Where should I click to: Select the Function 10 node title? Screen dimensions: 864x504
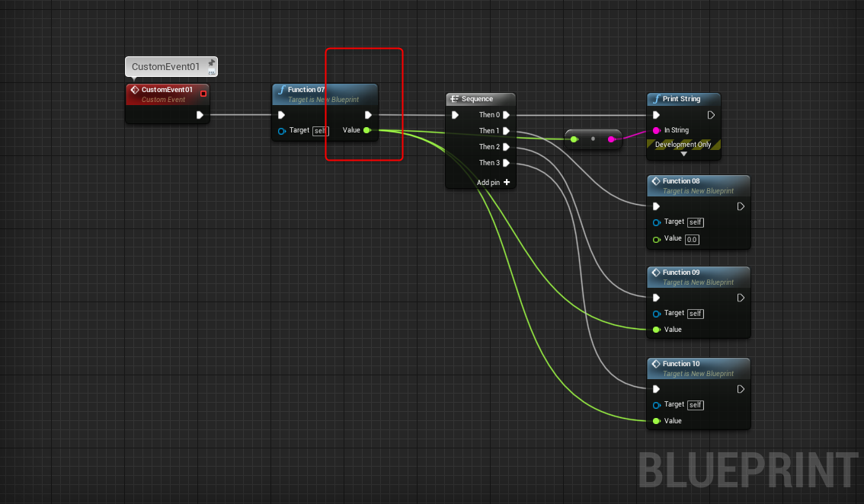pyautogui.click(x=681, y=364)
